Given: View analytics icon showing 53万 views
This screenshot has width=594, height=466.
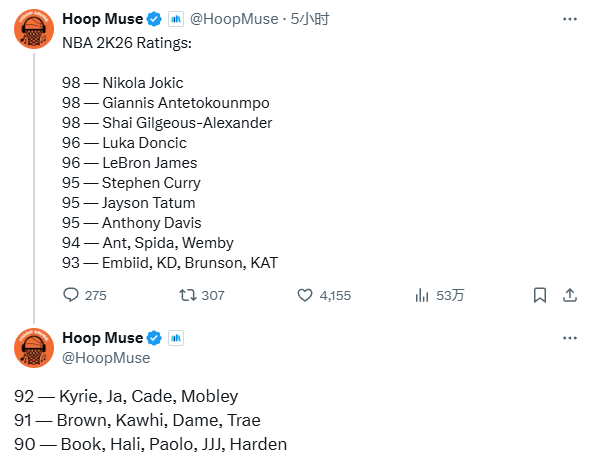Looking at the screenshot, I should point(422,295).
